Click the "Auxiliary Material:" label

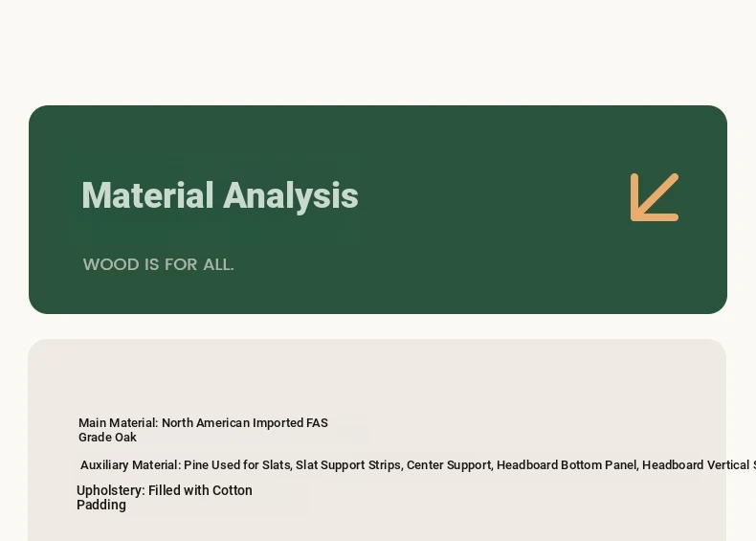tap(131, 465)
